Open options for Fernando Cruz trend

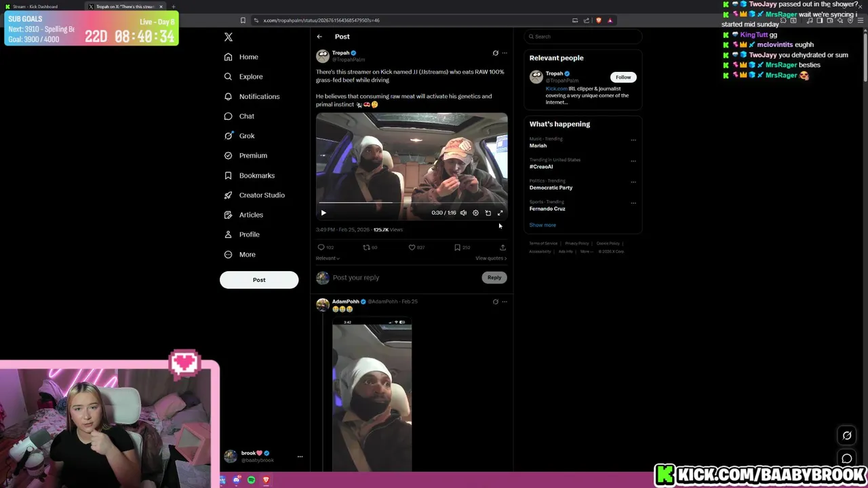pyautogui.click(x=633, y=203)
